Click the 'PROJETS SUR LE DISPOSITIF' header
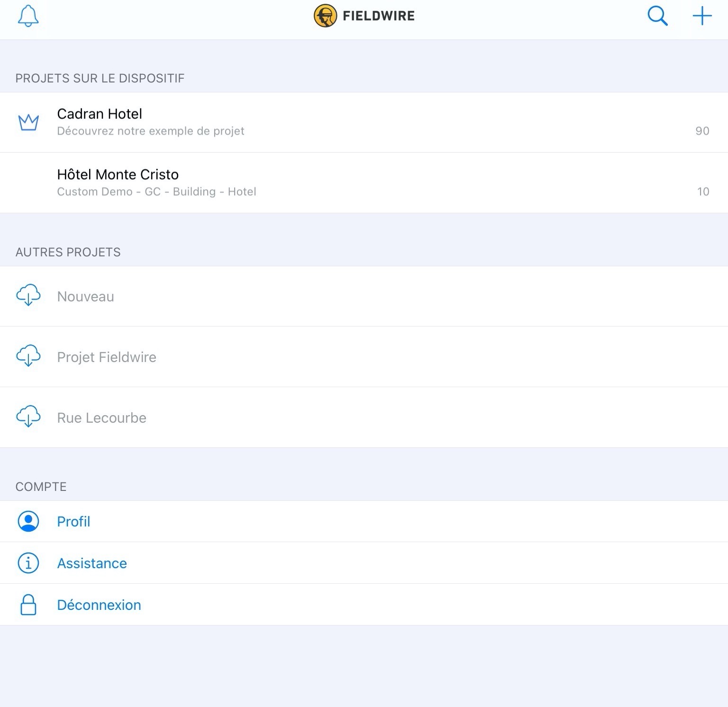This screenshot has width=728, height=707. pyautogui.click(x=100, y=78)
